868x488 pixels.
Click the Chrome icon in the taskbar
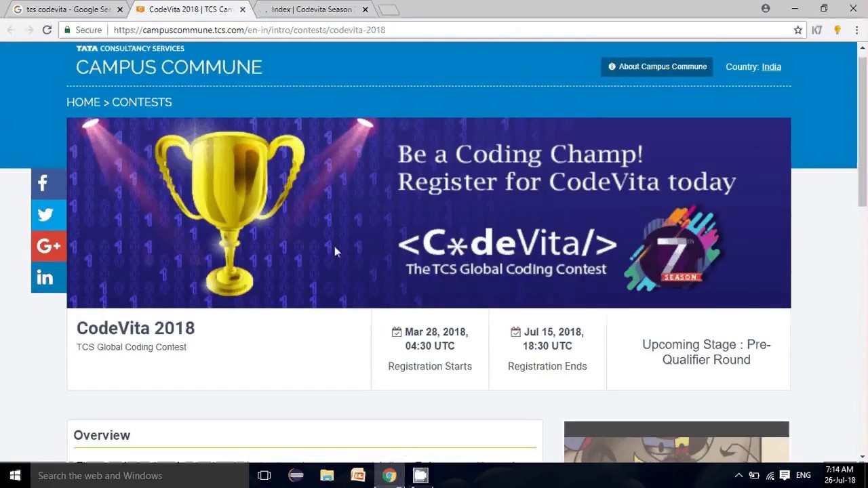point(389,475)
